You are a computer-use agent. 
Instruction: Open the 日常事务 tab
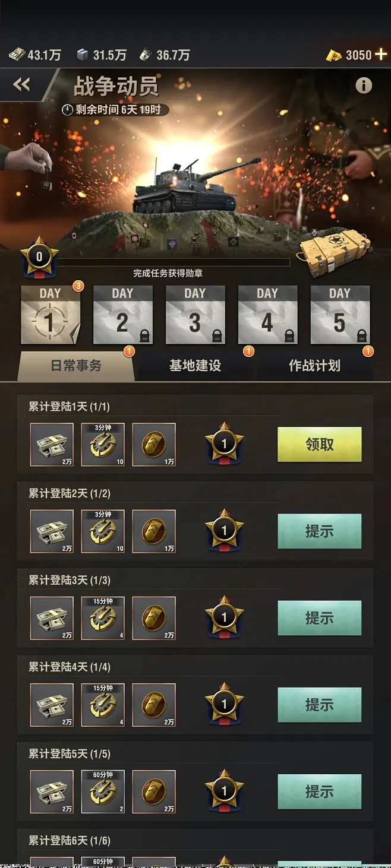76,366
